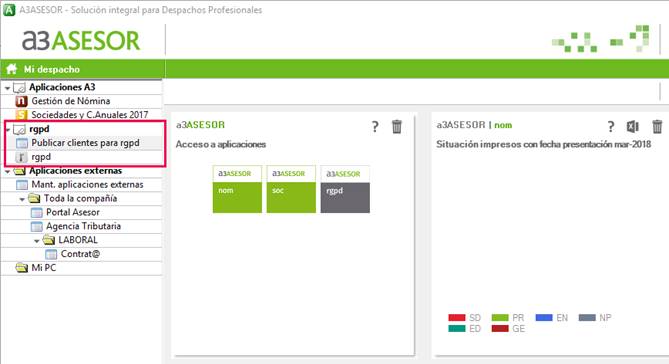Collapse the Aplicaciones externas node
Image resolution: width=669 pixels, height=364 pixels.
(7, 172)
